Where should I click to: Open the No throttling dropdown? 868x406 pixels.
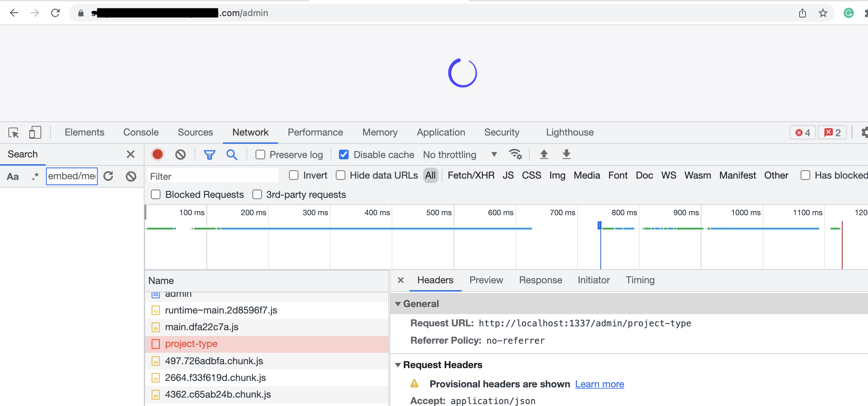click(x=460, y=154)
